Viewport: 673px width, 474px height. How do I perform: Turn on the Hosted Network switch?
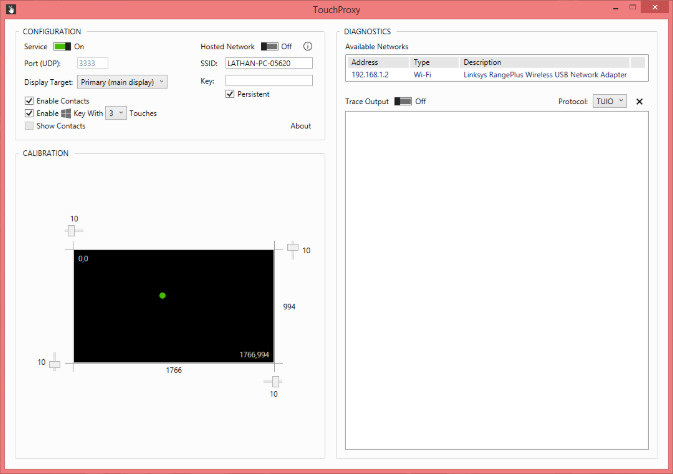(x=270, y=46)
